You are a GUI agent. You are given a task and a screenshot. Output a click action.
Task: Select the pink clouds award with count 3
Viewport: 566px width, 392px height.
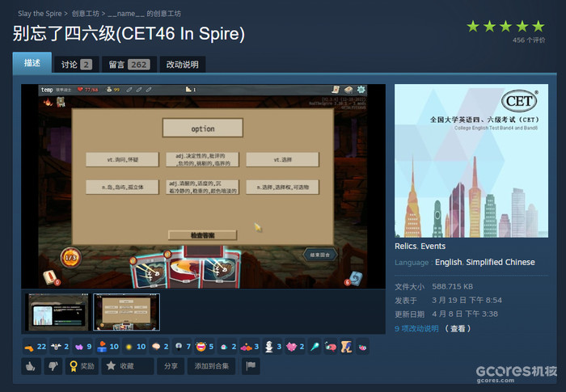click(249, 347)
